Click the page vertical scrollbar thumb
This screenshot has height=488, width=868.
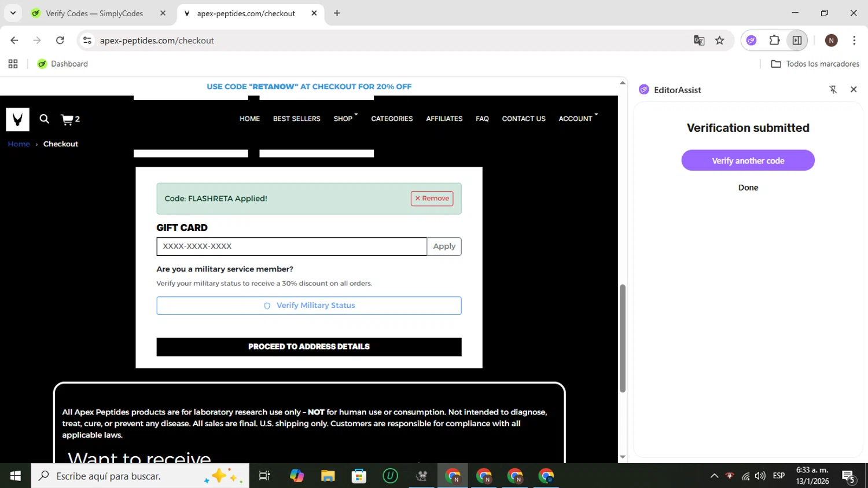tap(623, 339)
